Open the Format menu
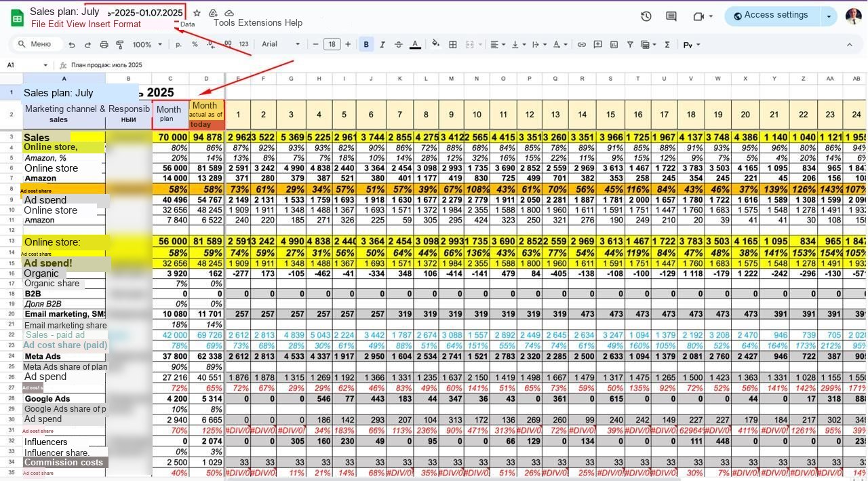This screenshot has width=868, height=481. tap(127, 24)
